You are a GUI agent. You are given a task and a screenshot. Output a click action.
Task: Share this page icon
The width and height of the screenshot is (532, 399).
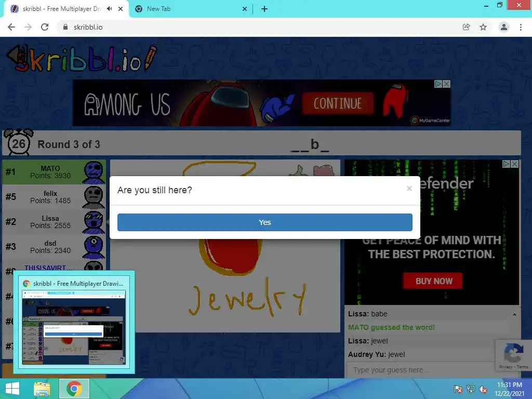tap(467, 27)
